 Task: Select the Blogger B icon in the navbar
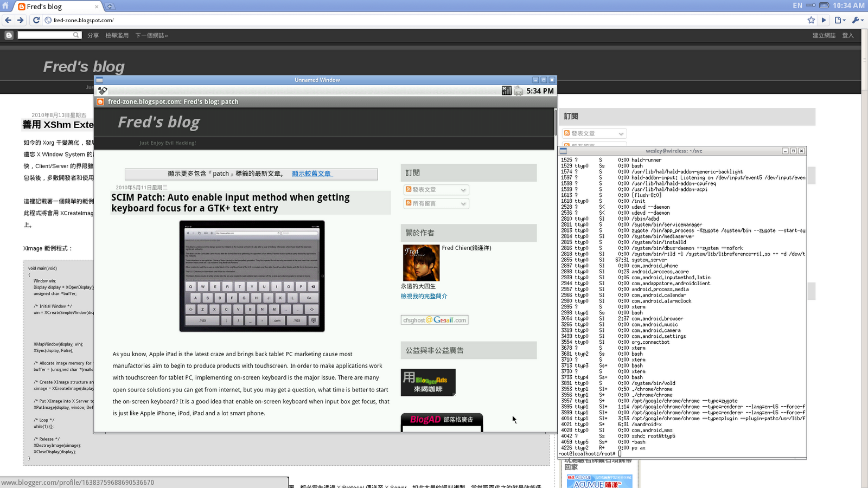(9, 35)
